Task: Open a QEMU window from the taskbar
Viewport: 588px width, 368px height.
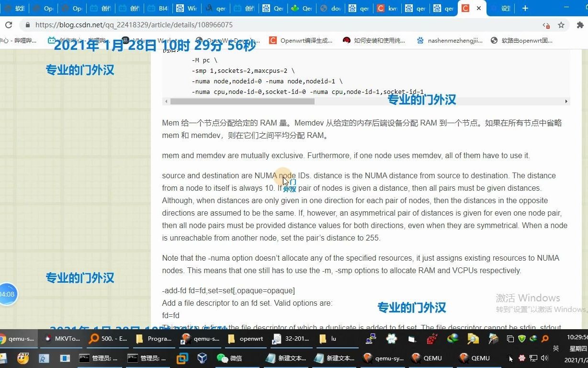Action: [433, 358]
